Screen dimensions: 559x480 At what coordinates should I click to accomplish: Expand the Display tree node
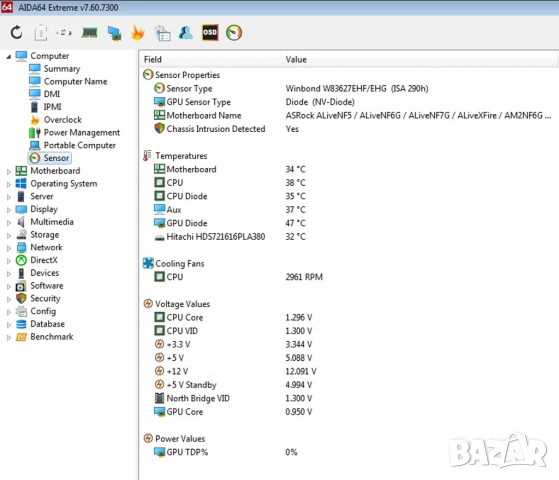pos(9,210)
